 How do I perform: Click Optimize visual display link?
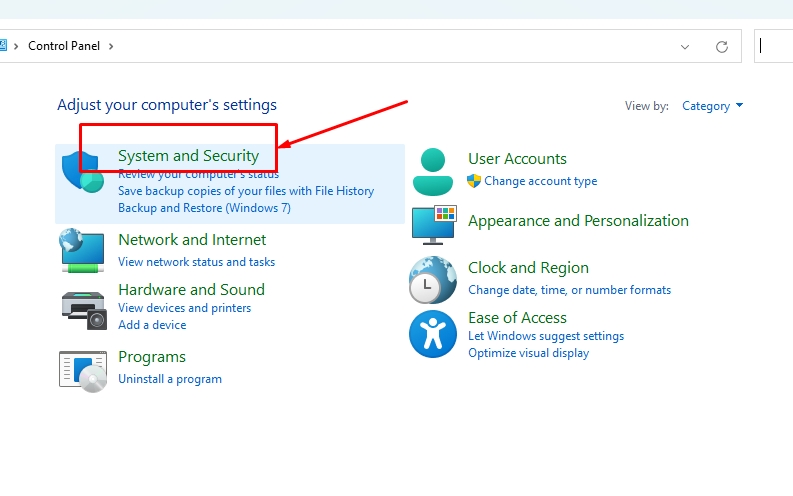pyautogui.click(x=528, y=353)
